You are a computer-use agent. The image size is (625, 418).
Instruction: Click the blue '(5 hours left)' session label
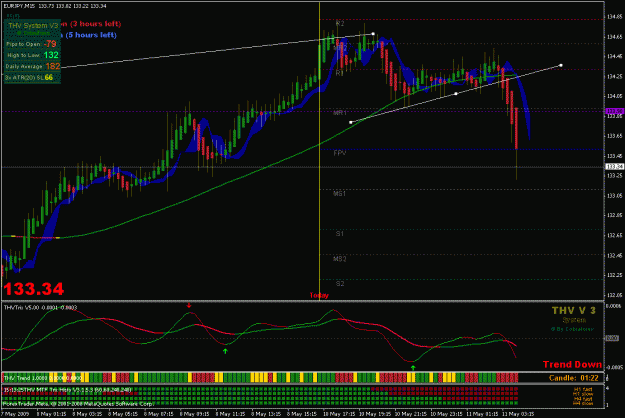91,35
